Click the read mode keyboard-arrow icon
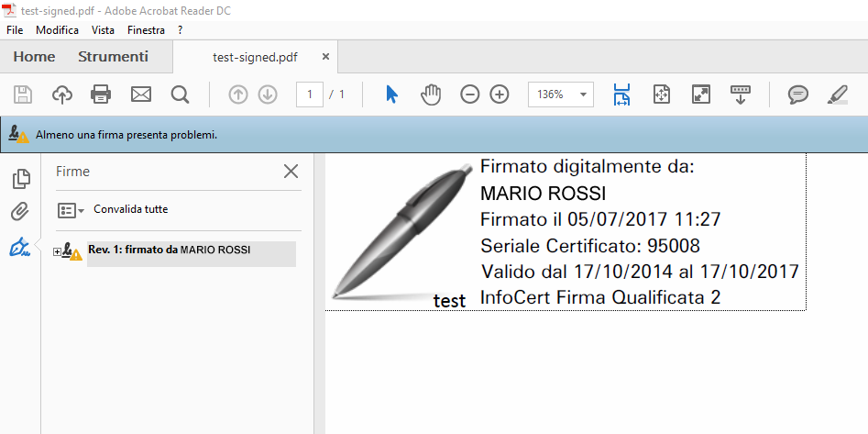This screenshot has width=868, height=434. click(x=740, y=95)
